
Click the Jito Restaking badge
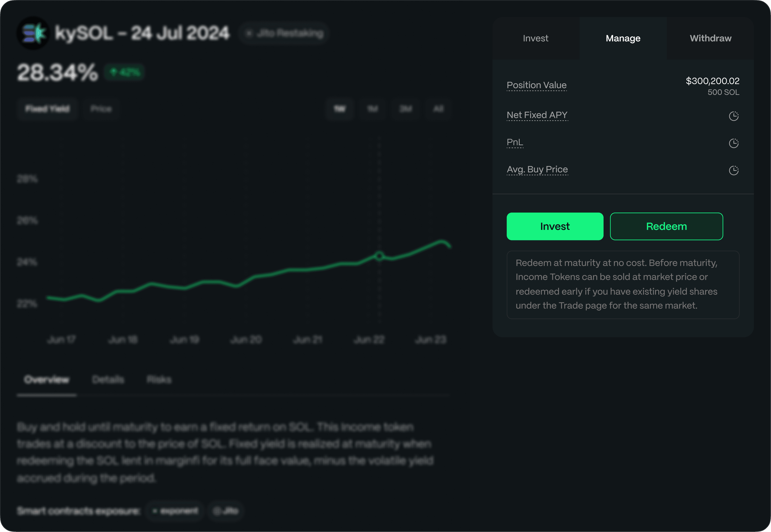(284, 33)
